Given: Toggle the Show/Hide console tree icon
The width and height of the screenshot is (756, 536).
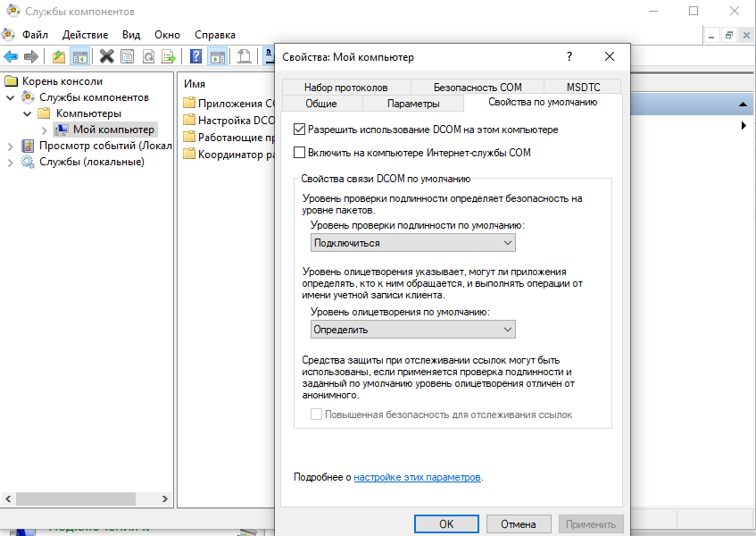Looking at the screenshot, I should tap(80, 56).
